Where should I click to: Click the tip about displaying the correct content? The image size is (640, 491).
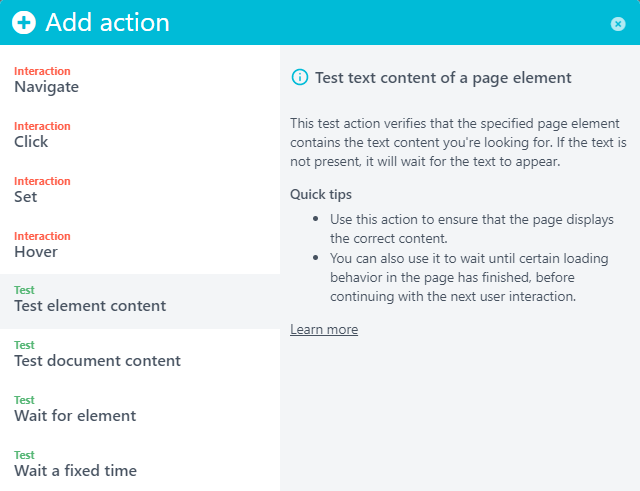click(471, 228)
